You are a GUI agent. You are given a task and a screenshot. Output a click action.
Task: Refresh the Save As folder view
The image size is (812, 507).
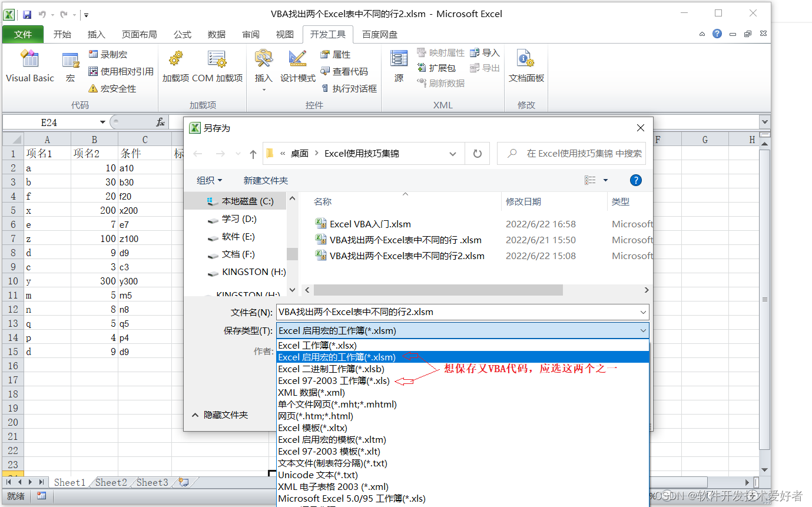[478, 154]
